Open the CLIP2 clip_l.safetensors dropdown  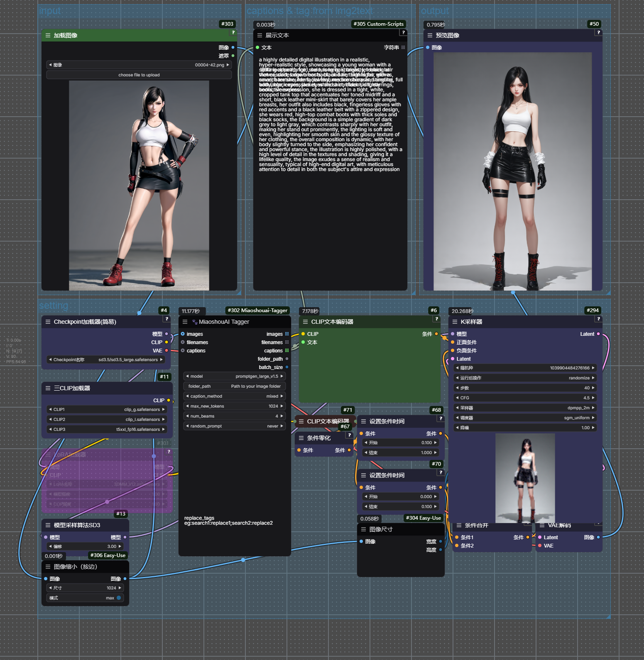[107, 420]
